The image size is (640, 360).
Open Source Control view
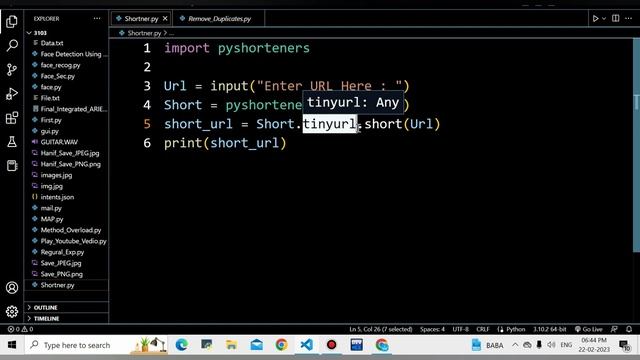click(x=12, y=69)
